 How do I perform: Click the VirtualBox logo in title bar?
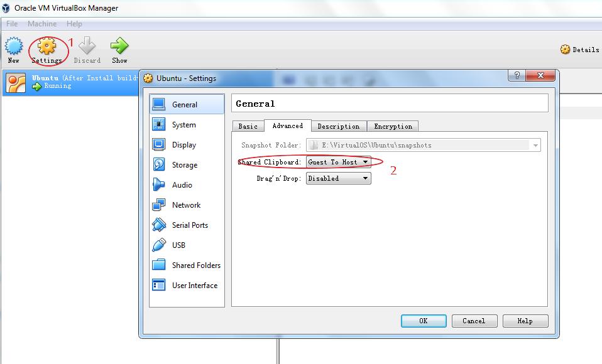click(6, 8)
